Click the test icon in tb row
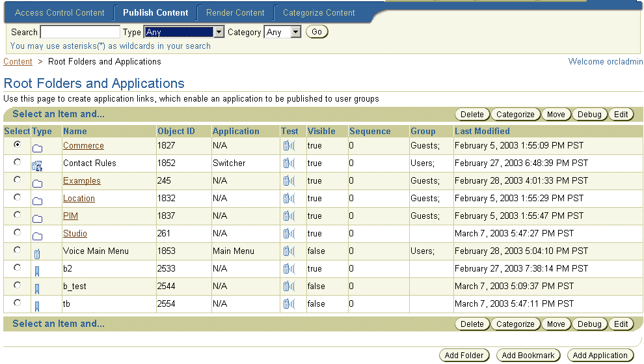The height and width of the screenshot is (364, 644). 289,304
